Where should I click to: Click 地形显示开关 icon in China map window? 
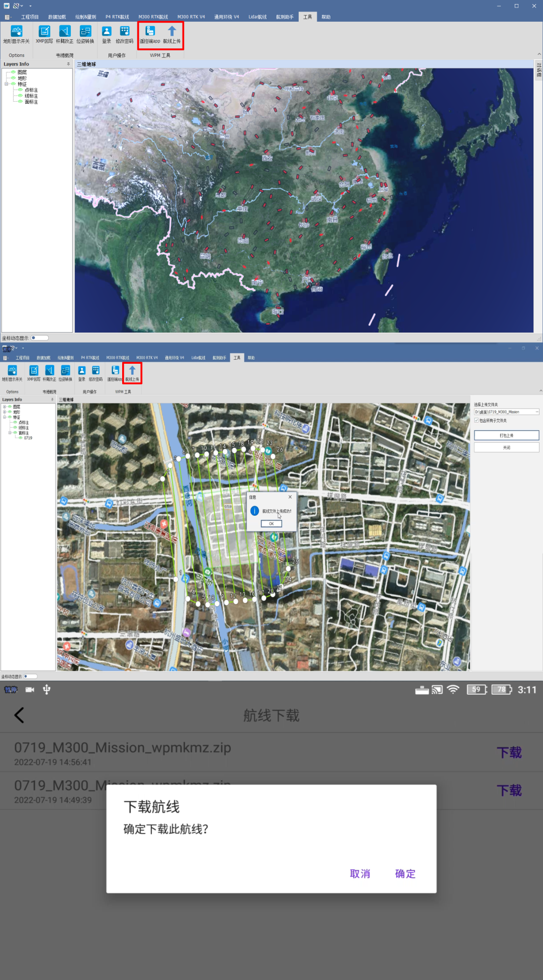[x=17, y=31]
